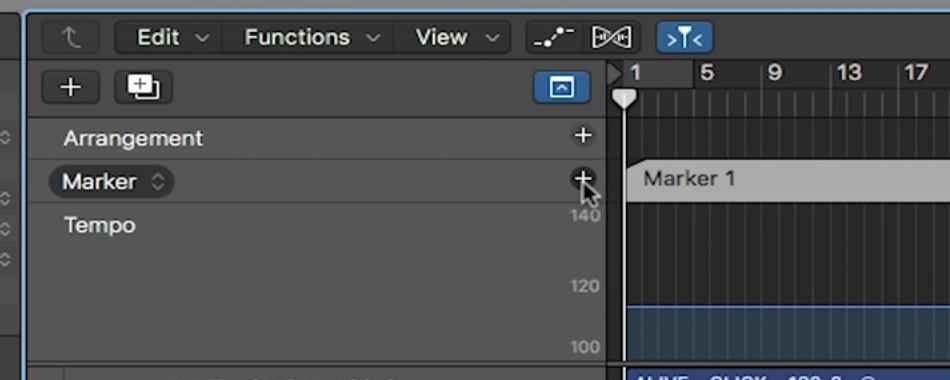Select the Marker 1 region
The image size is (950, 380).
point(788,181)
